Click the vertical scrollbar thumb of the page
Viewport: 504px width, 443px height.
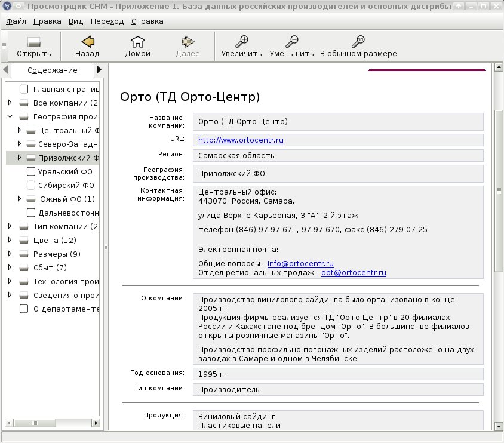[499, 191]
